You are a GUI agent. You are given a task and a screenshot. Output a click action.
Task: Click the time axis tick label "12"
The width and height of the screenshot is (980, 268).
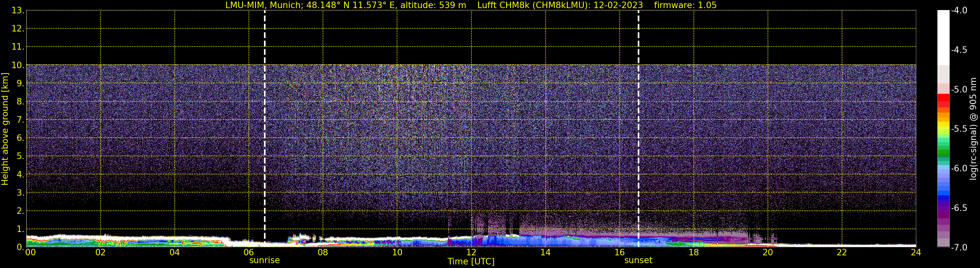click(x=471, y=252)
